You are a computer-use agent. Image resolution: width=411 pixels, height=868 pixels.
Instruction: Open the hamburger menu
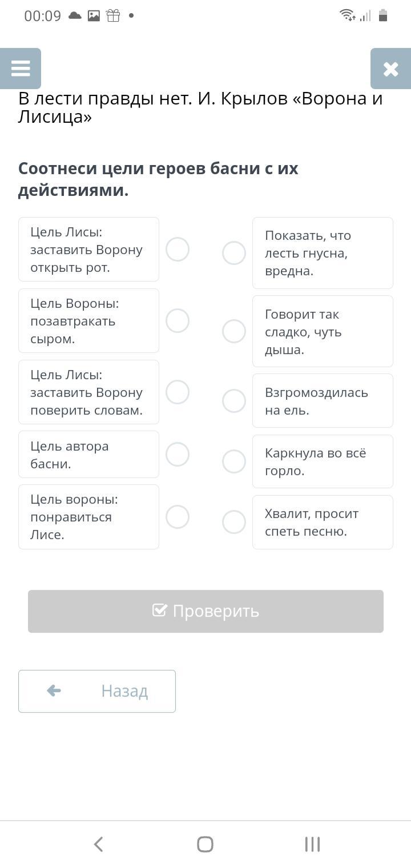[21, 69]
